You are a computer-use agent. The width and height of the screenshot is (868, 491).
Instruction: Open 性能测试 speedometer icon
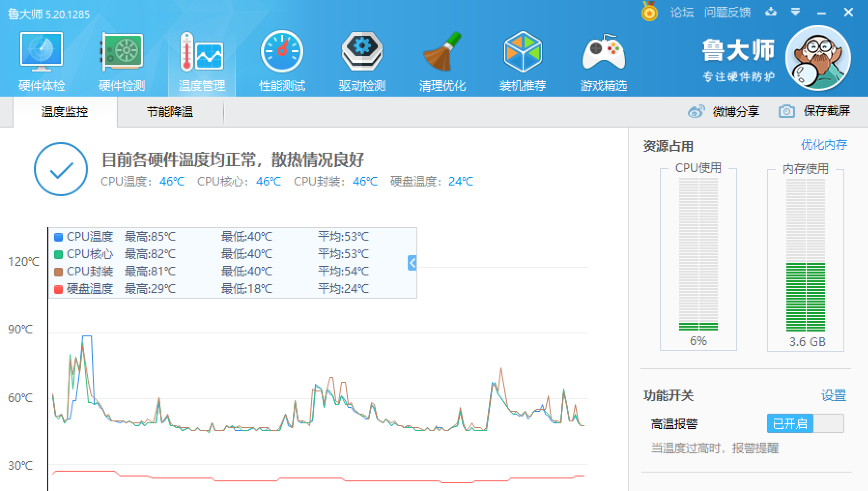282,52
